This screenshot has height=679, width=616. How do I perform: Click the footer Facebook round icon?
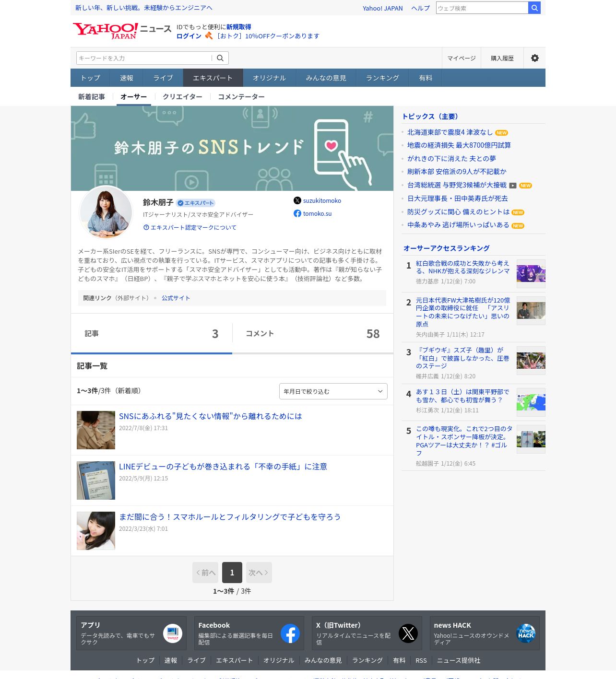click(290, 633)
